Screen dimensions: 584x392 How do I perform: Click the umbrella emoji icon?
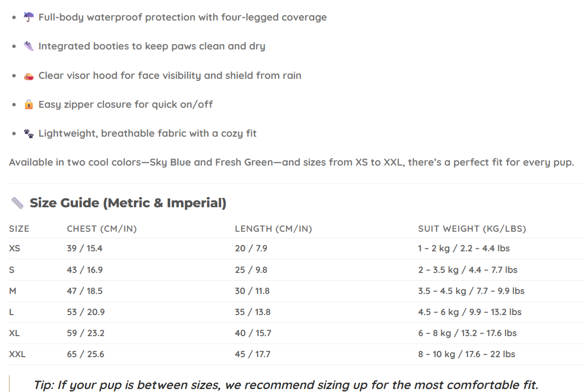(x=29, y=17)
